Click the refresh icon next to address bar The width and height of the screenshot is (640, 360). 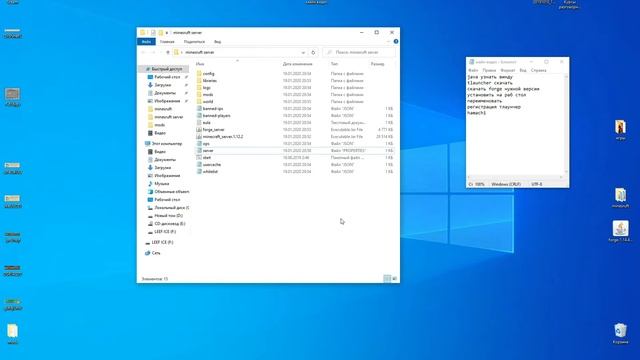[313, 52]
